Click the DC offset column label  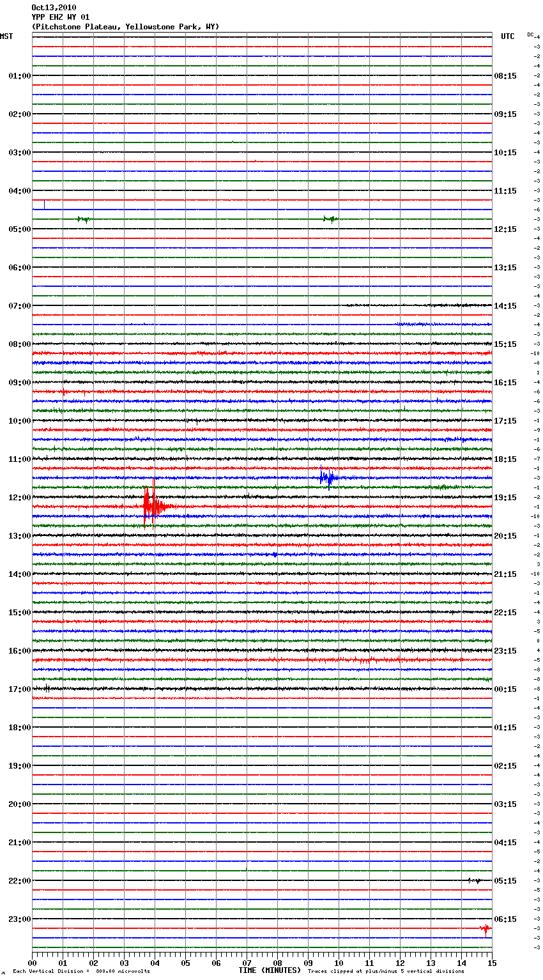point(530,34)
